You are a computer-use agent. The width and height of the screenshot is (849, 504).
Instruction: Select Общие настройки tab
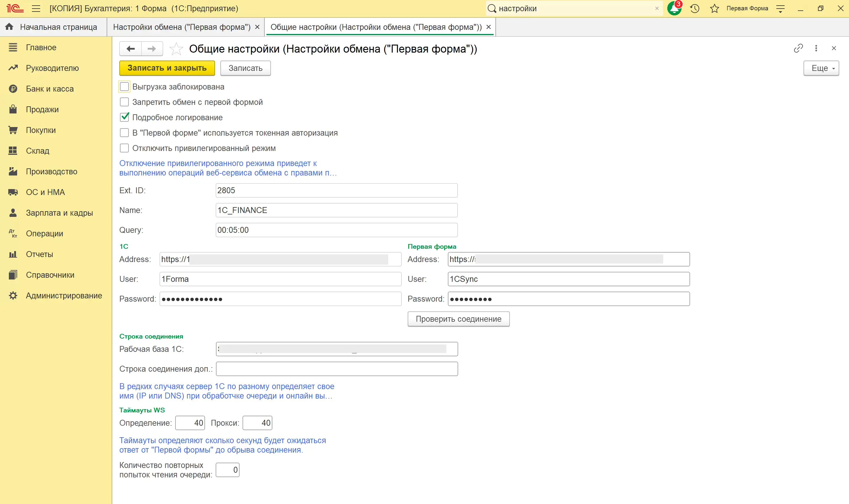point(376,27)
